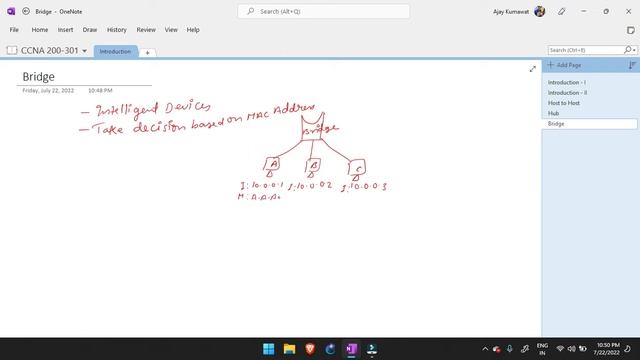Click the Ajay Kumawat account name
The height and width of the screenshot is (360, 640).
[x=511, y=12]
